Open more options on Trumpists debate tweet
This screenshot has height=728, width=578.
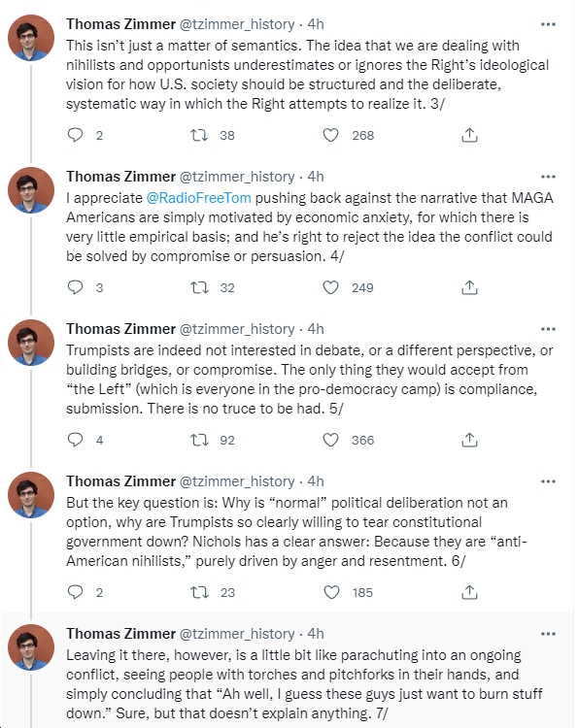[548, 329]
